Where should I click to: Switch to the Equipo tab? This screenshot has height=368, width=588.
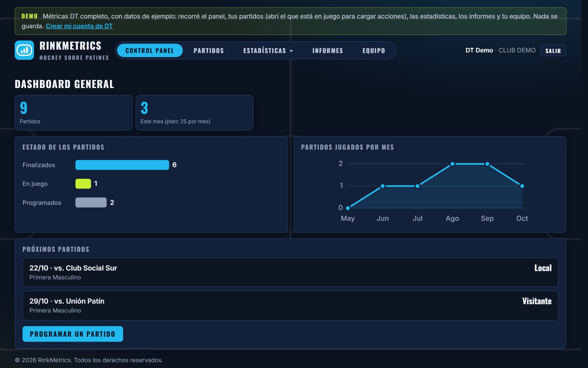pyautogui.click(x=374, y=51)
